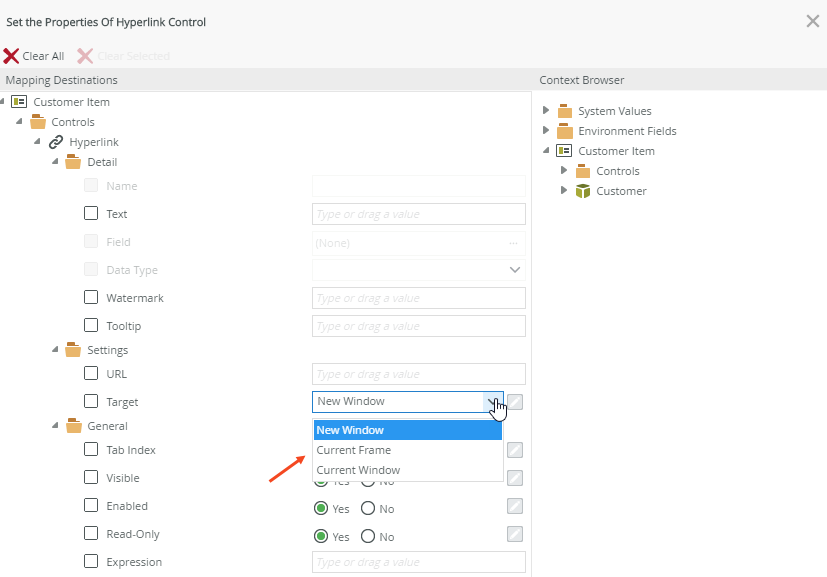Click the Environment Fields folder icon
Image resolution: width=827 pixels, height=577 pixels.
click(564, 131)
